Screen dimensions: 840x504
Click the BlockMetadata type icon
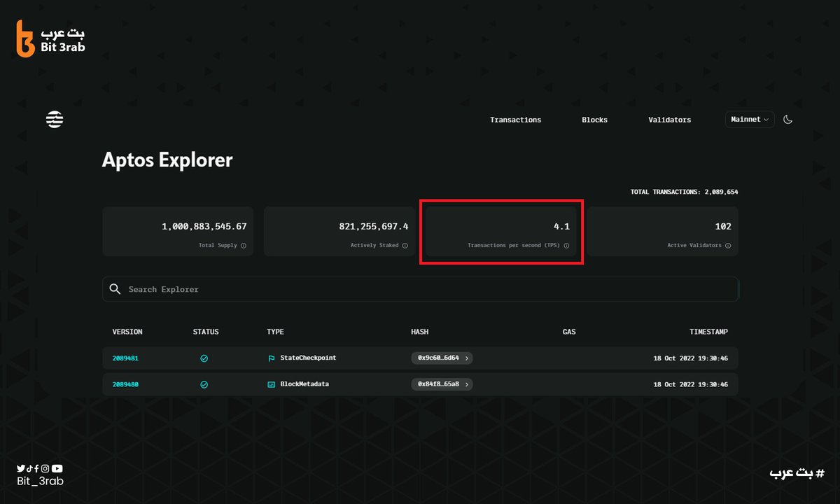[x=272, y=384]
